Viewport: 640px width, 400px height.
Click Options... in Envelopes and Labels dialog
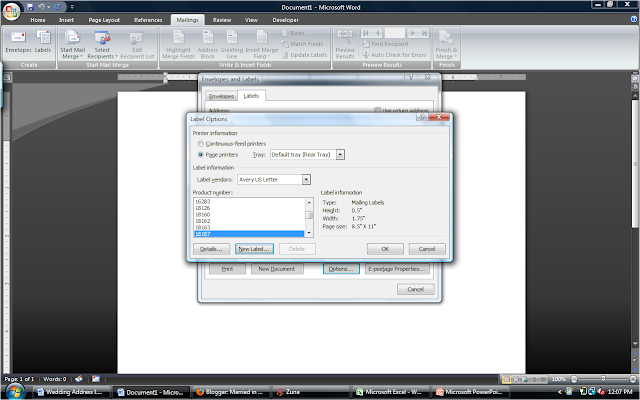[x=341, y=269]
